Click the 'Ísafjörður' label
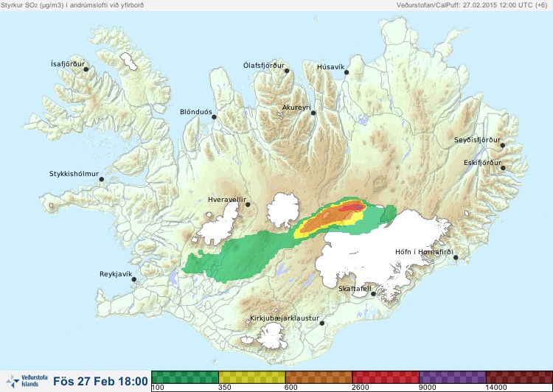Viewport: 553px width, 392px height. 68,64
